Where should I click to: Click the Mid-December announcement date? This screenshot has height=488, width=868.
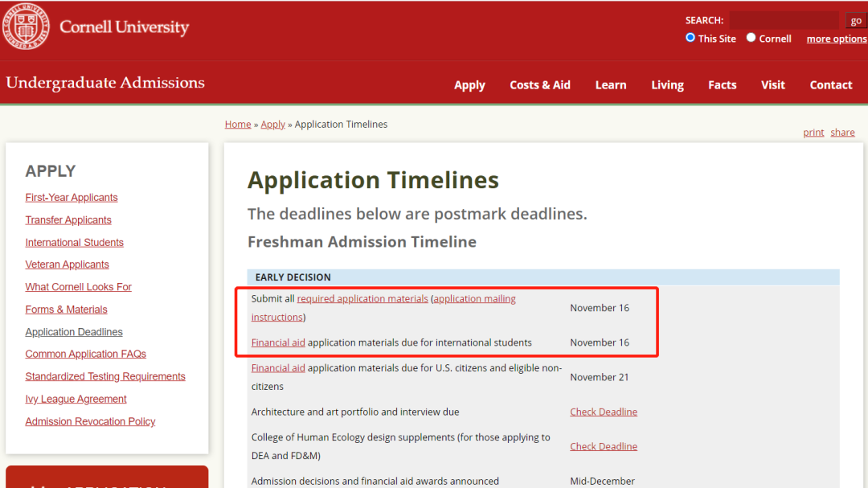point(602,482)
